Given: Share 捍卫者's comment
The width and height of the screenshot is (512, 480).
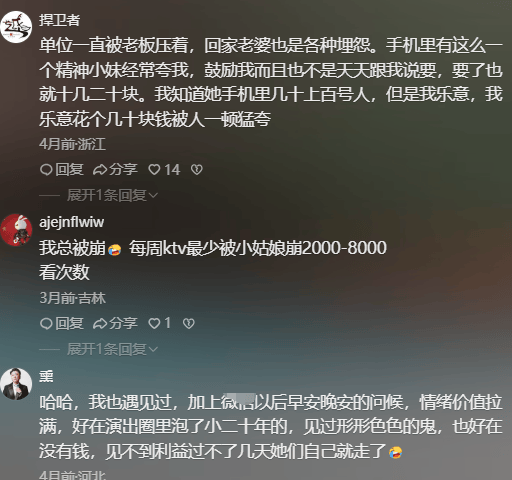Looking at the screenshot, I should click(115, 170).
